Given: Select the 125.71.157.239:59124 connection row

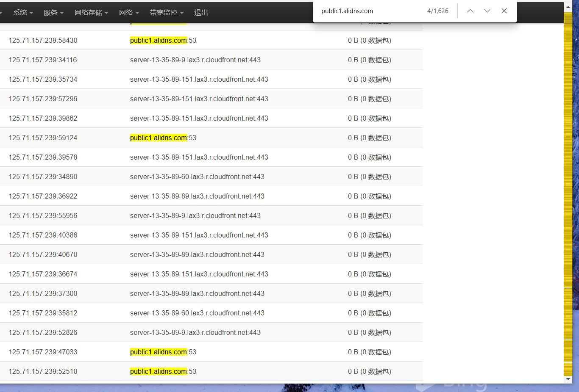Looking at the screenshot, I should pos(43,137).
